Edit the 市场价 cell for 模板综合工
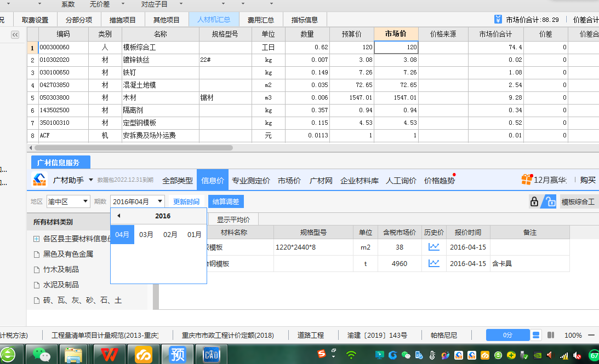The height and width of the screenshot is (364, 599). 396,47
